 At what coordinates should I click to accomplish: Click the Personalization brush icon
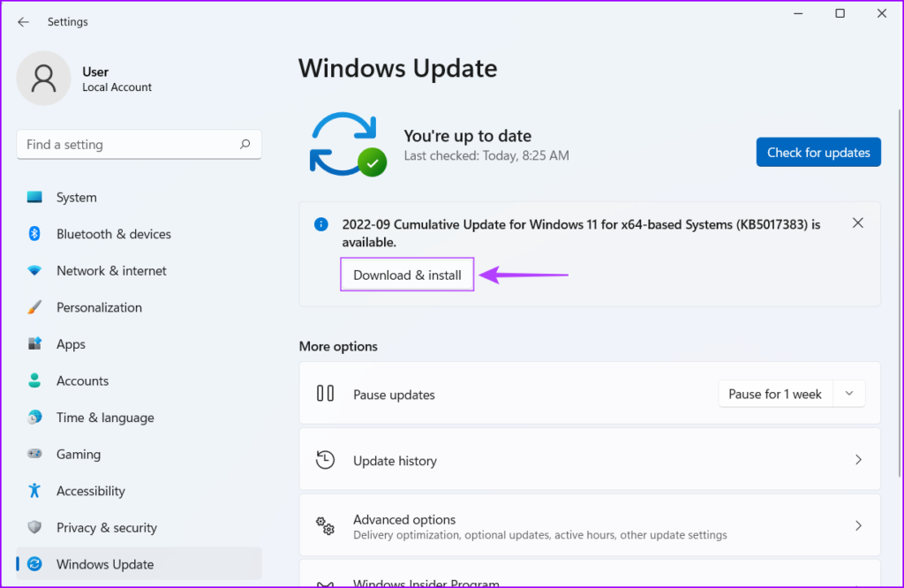(34, 307)
